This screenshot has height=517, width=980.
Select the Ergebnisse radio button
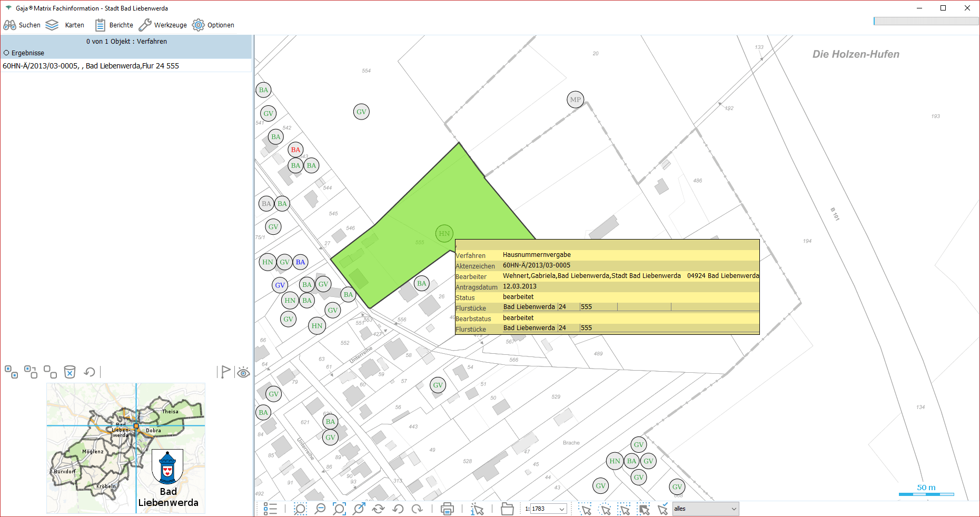click(x=7, y=53)
